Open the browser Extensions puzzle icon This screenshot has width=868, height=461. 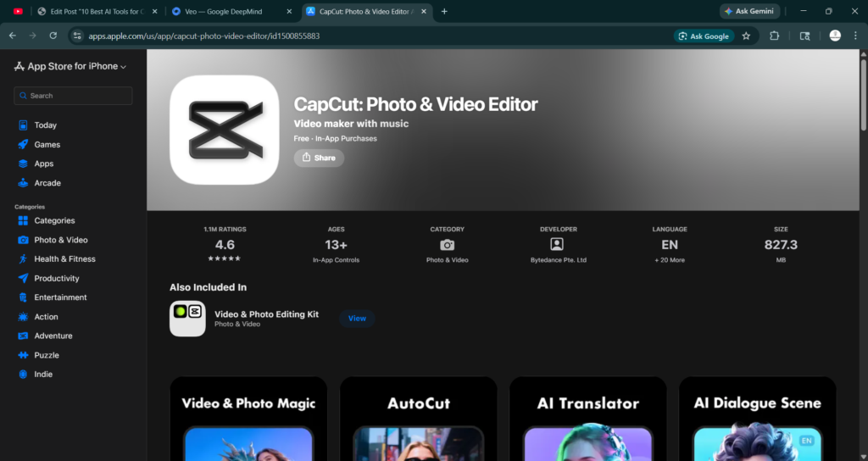pyautogui.click(x=774, y=36)
